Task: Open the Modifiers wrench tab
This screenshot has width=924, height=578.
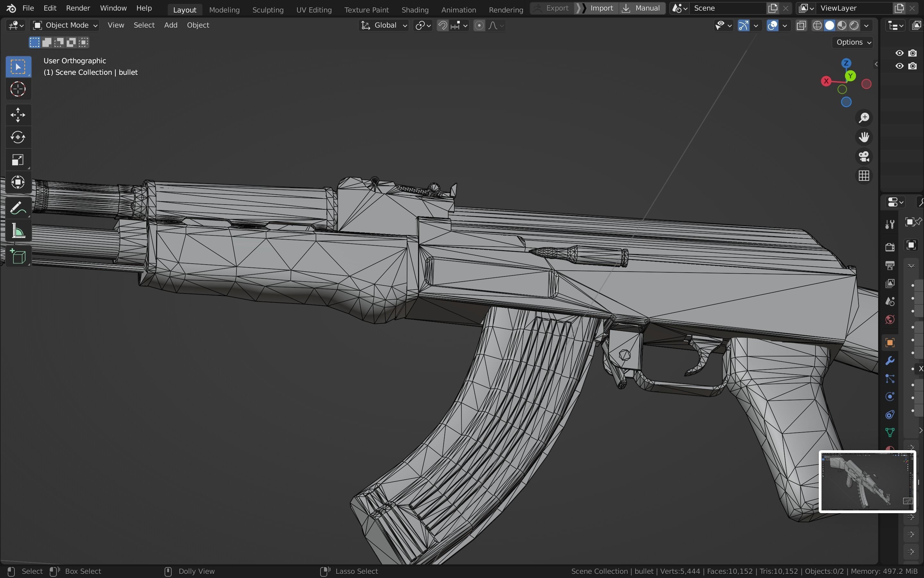Action: tap(890, 361)
